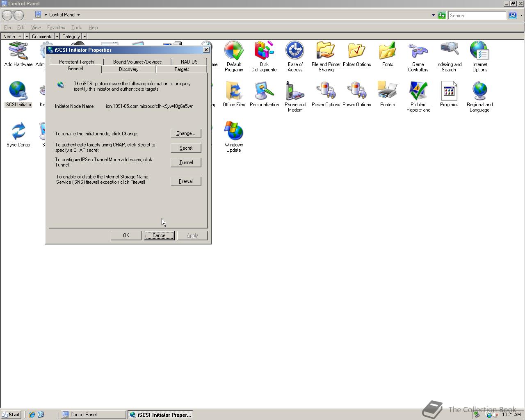Open the File menu

click(x=7, y=27)
